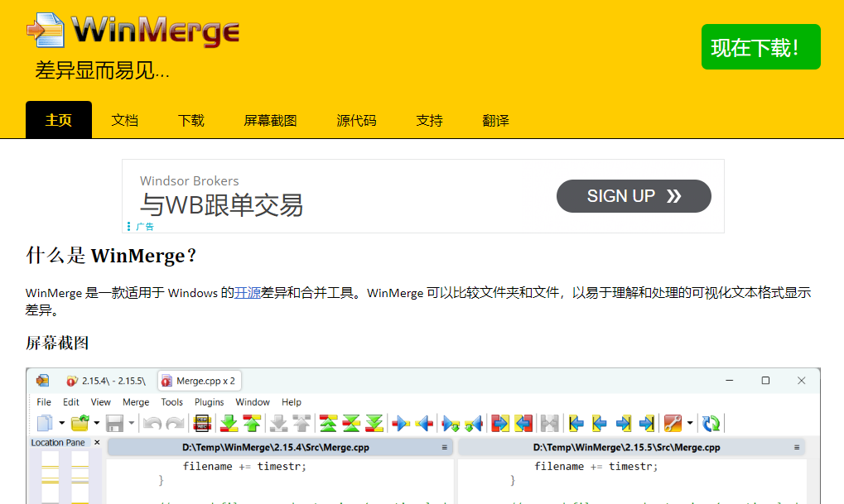Image resolution: width=844 pixels, height=504 pixels.
Task: Switch to the Merge.cpp x 2 tab
Action: point(199,381)
